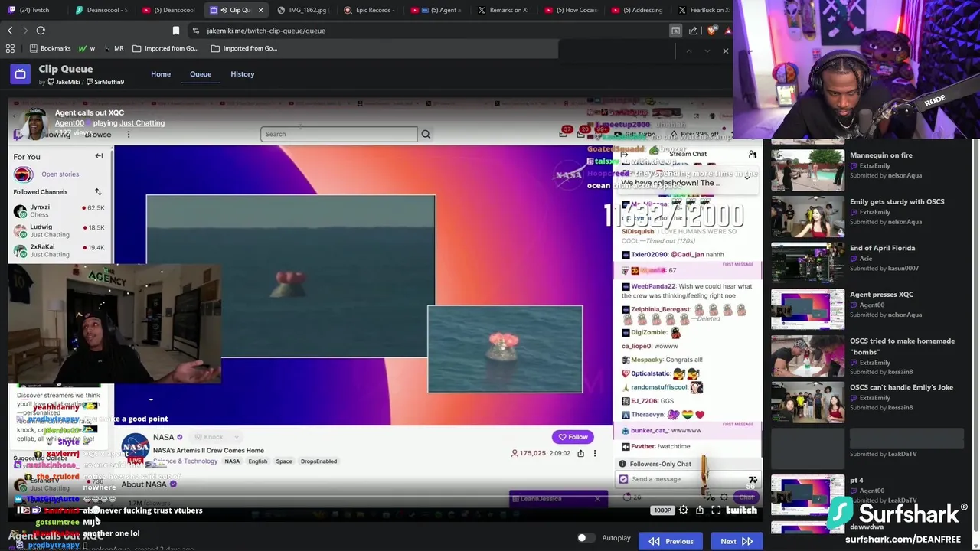Screen dimensions: 980x551
Task: Close the find bar with the X icon
Action: coord(726,51)
